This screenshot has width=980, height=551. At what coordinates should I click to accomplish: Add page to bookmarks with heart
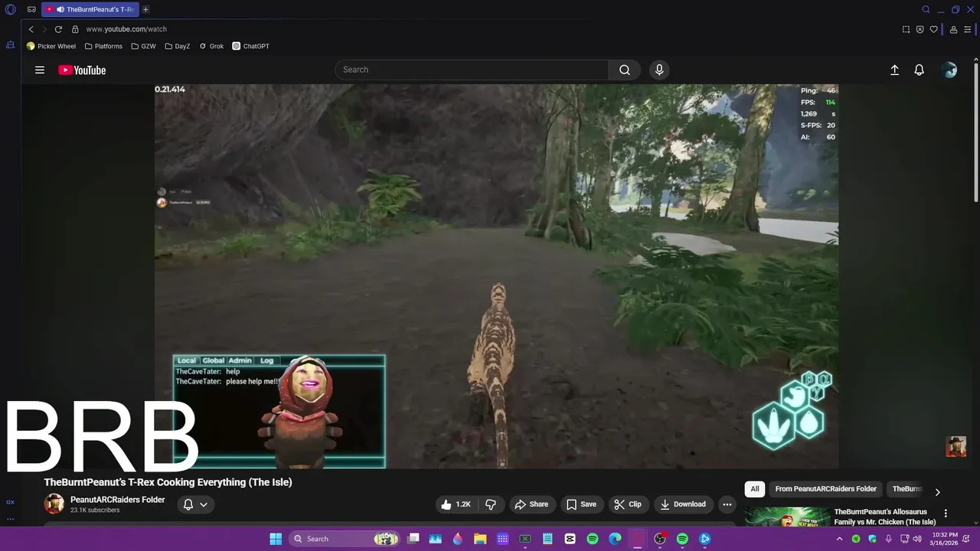[934, 29]
